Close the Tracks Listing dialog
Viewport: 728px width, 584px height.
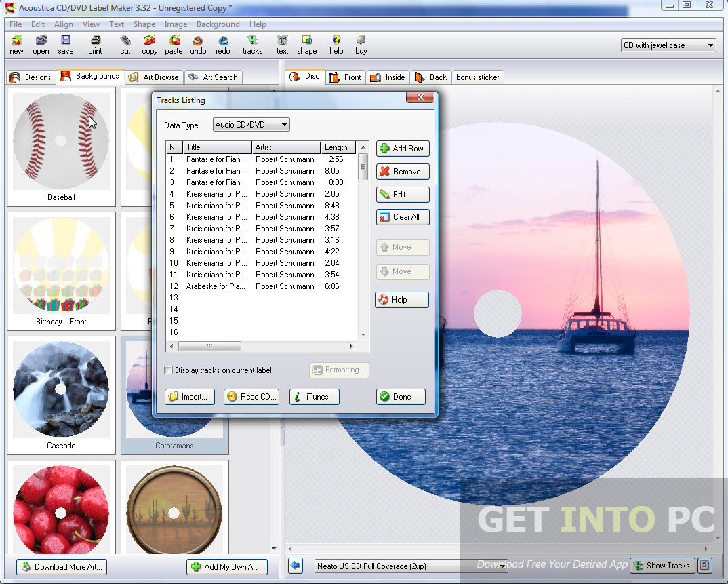point(420,96)
